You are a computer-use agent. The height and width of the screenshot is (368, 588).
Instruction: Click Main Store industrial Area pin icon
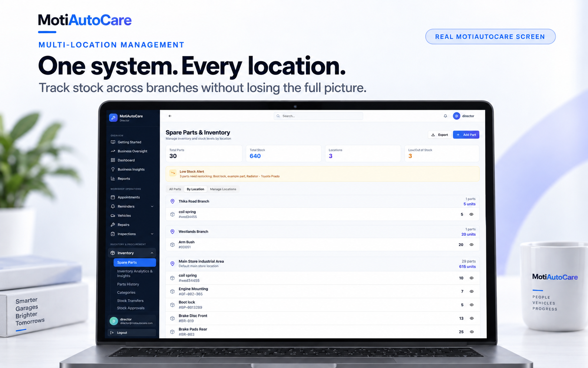pos(172,263)
